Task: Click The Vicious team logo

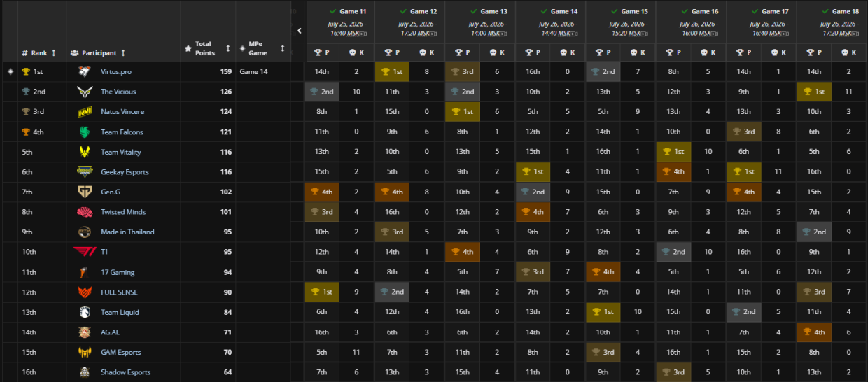Action: 84,92
